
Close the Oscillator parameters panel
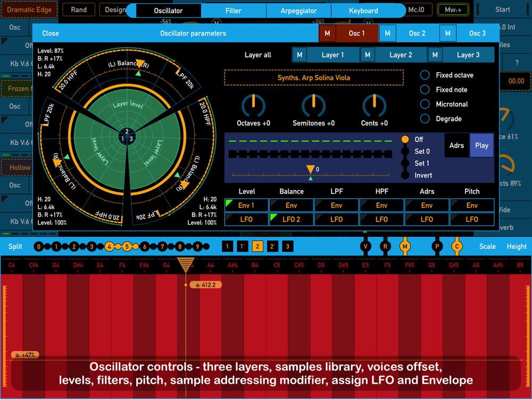(x=51, y=33)
